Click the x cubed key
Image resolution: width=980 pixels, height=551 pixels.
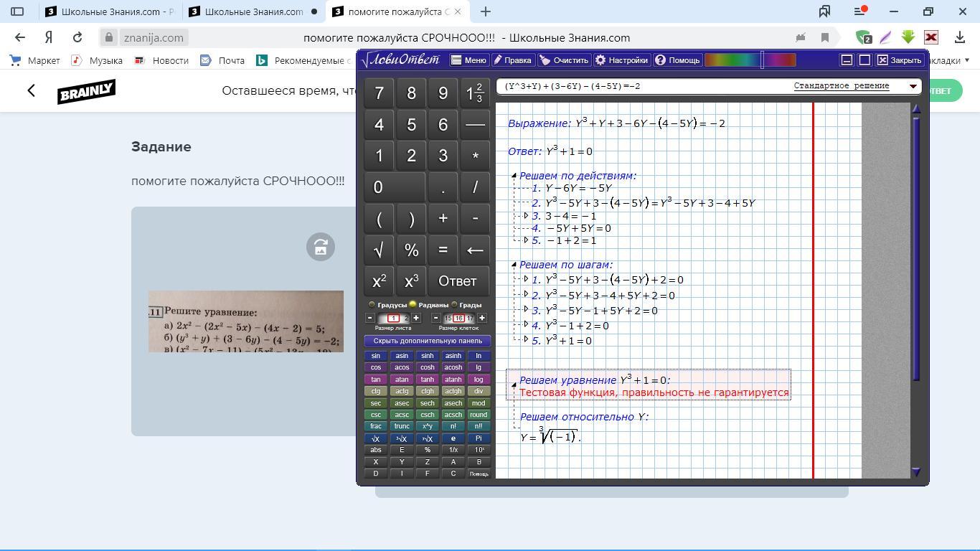pos(411,281)
